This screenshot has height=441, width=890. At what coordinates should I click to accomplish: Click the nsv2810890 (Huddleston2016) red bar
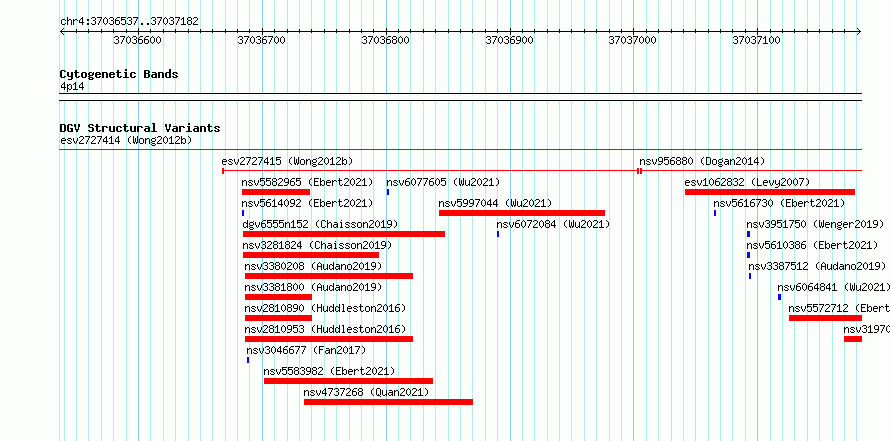click(x=278, y=318)
